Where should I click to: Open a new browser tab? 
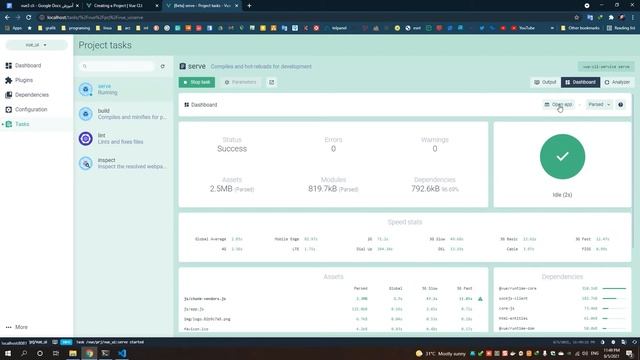tap(249, 6)
